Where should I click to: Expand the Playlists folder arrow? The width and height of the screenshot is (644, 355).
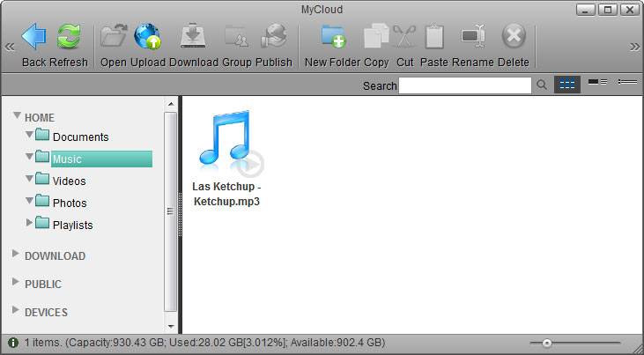pyautogui.click(x=30, y=224)
